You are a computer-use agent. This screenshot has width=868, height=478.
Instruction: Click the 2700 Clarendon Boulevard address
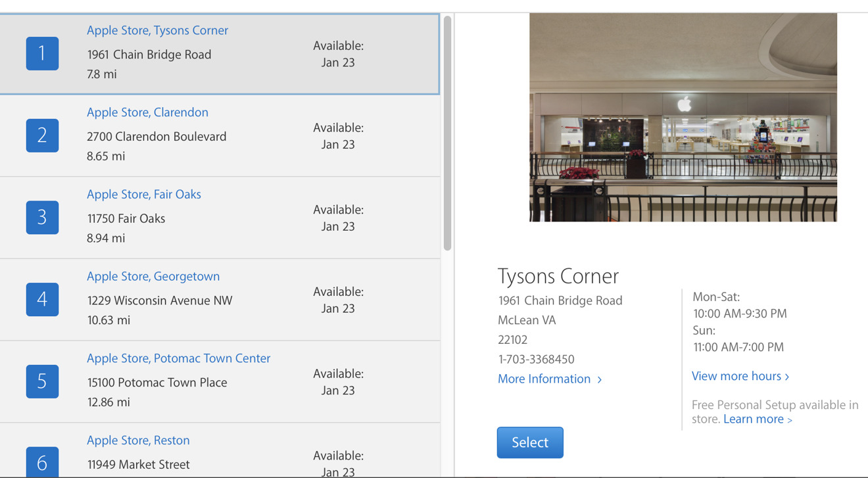point(157,137)
